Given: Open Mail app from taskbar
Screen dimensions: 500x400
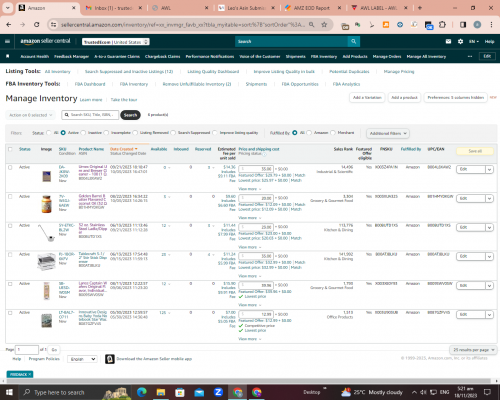Looking at the screenshot, I should tap(199, 392).
